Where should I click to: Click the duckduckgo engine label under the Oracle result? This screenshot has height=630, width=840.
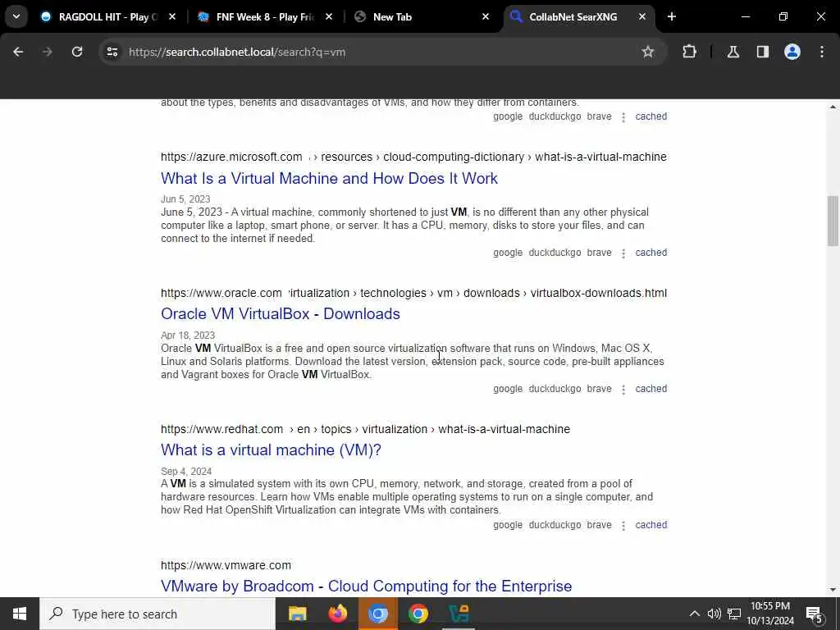click(x=555, y=388)
